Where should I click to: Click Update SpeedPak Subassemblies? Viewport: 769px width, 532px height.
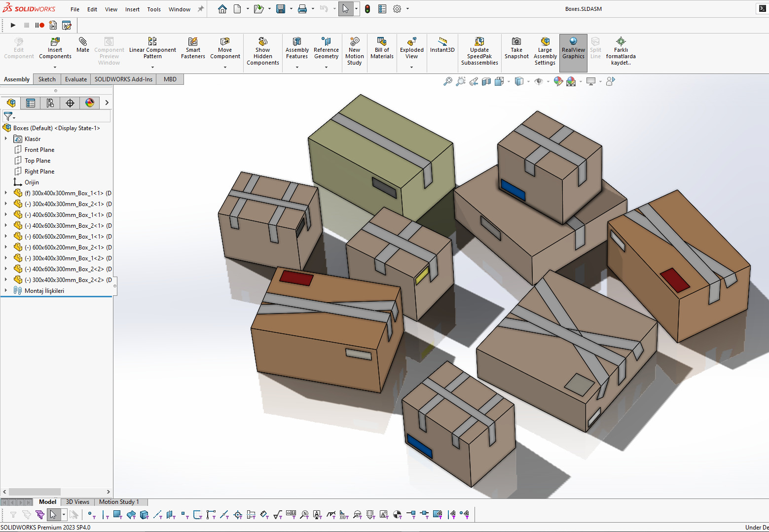pos(479,51)
